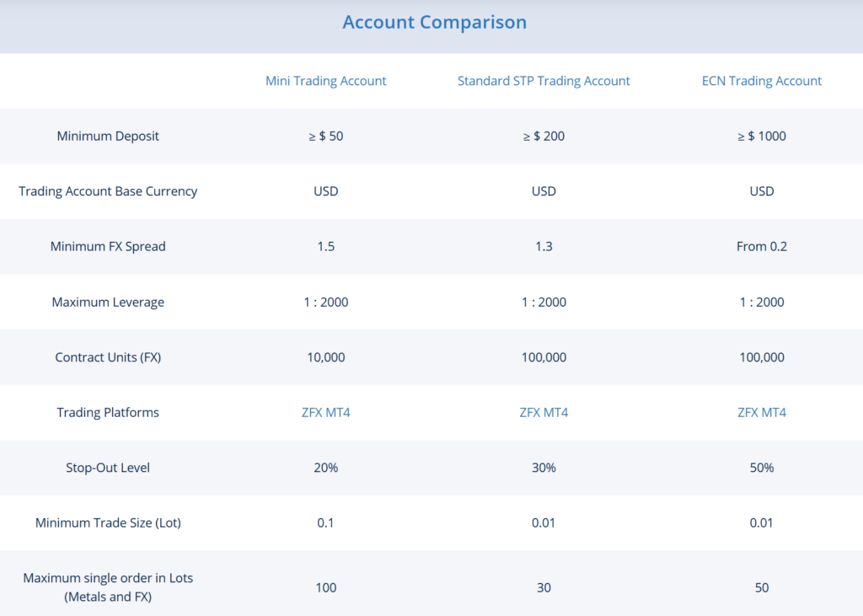Image resolution: width=863 pixels, height=616 pixels.
Task: Click the Trading Platforms row label
Action: 108,412
